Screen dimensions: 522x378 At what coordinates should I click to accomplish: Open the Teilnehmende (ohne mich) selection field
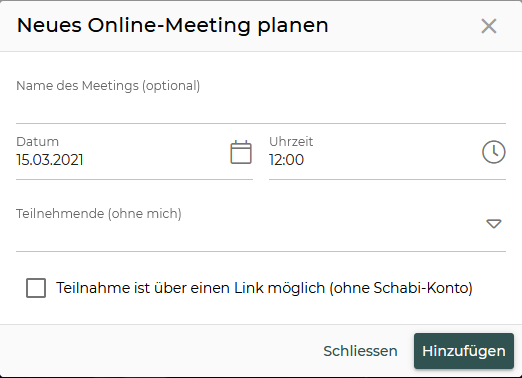click(x=261, y=224)
